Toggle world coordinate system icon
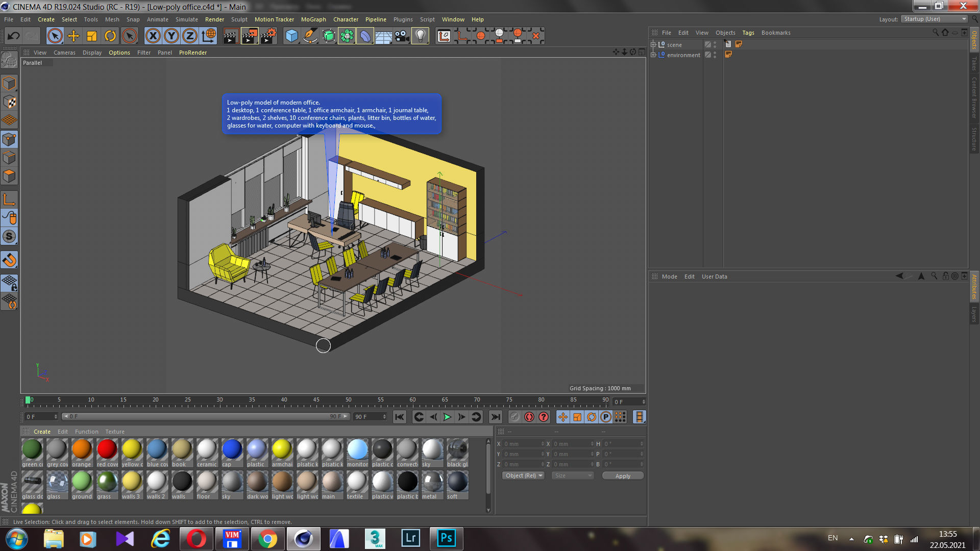 point(209,36)
